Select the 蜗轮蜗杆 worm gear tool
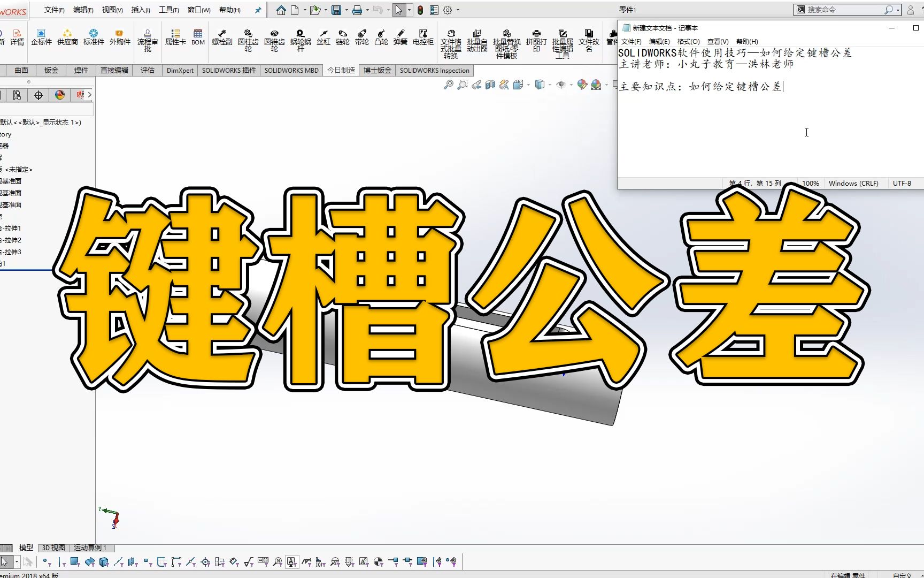 300,36
